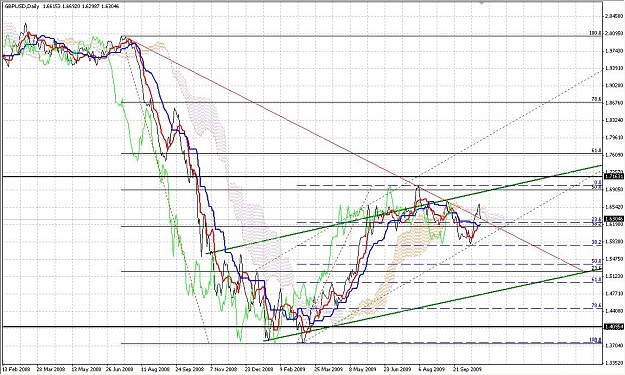Click the 1.54750 price axis label
Screen dimensions: 625x375
614,259
